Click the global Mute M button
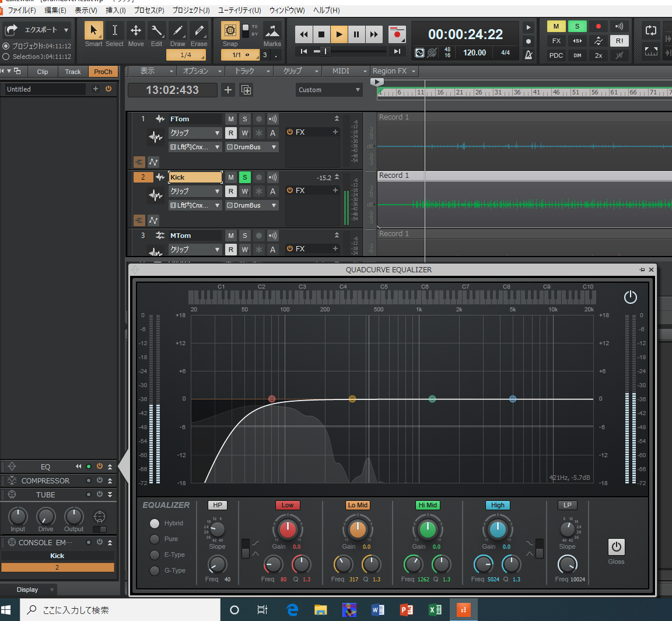This screenshot has width=672, height=621. (556, 27)
